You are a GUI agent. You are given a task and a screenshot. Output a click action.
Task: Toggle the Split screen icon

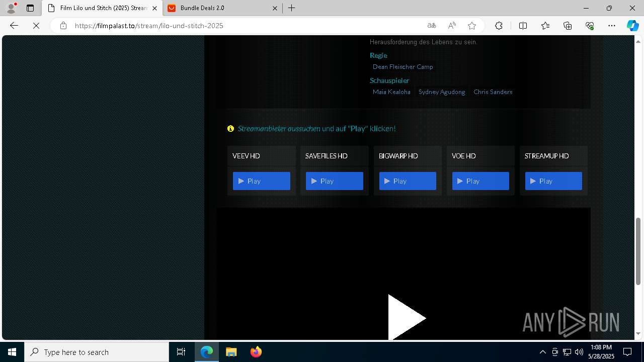click(523, 26)
